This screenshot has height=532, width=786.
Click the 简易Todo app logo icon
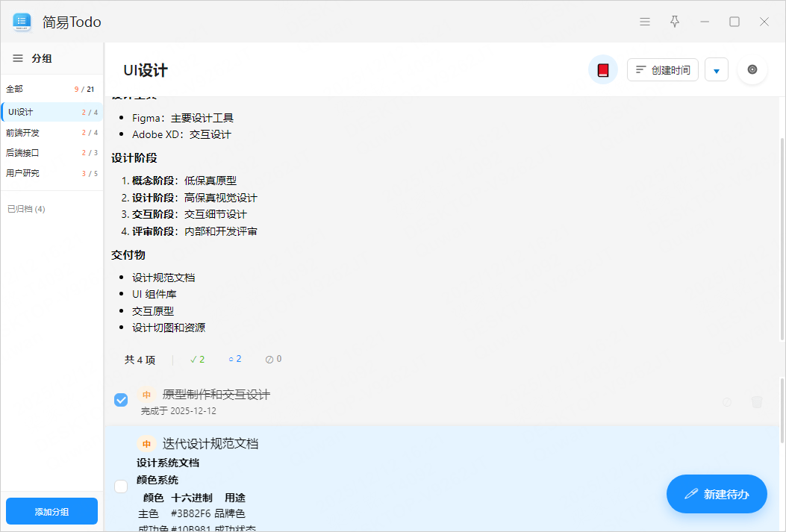tap(22, 22)
